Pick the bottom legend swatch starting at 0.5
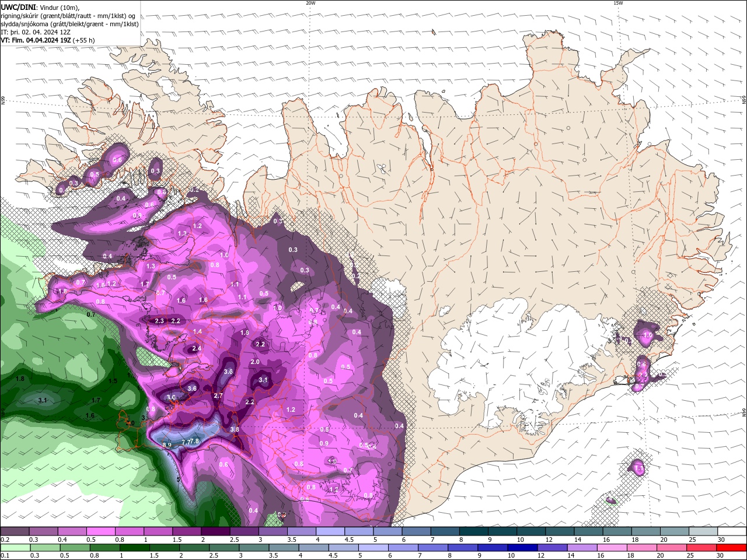747x560 pixels. [x=75, y=548]
